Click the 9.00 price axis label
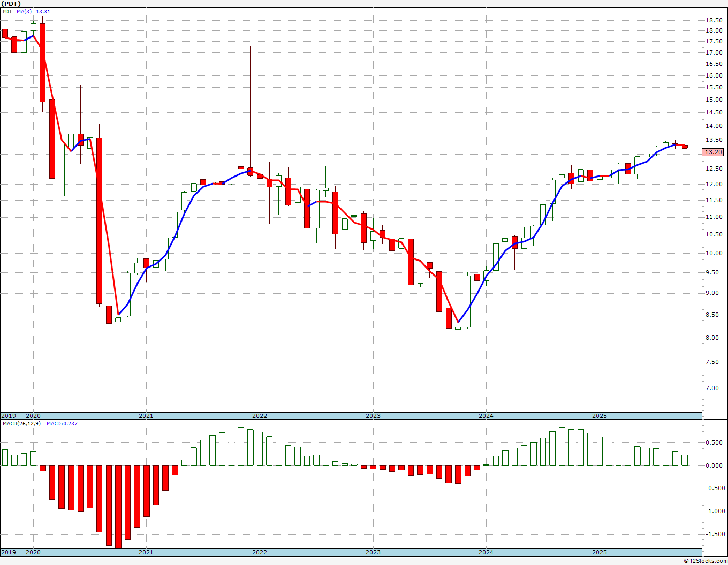This screenshot has height=565, width=728. (x=713, y=293)
